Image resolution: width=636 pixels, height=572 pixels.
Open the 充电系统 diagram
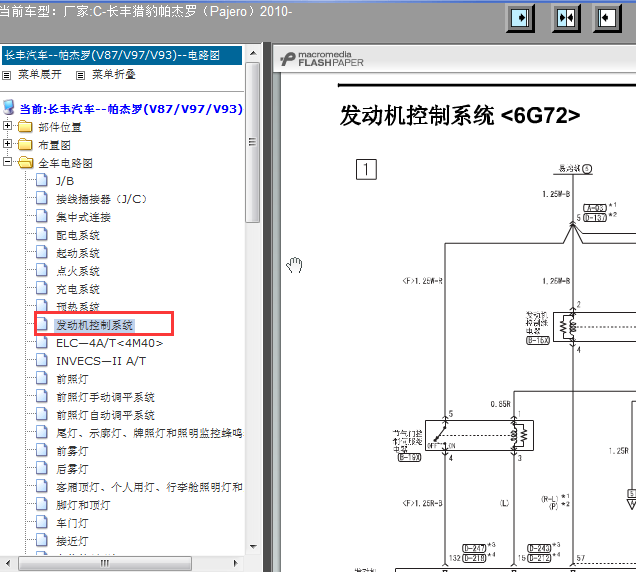pos(78,289)
